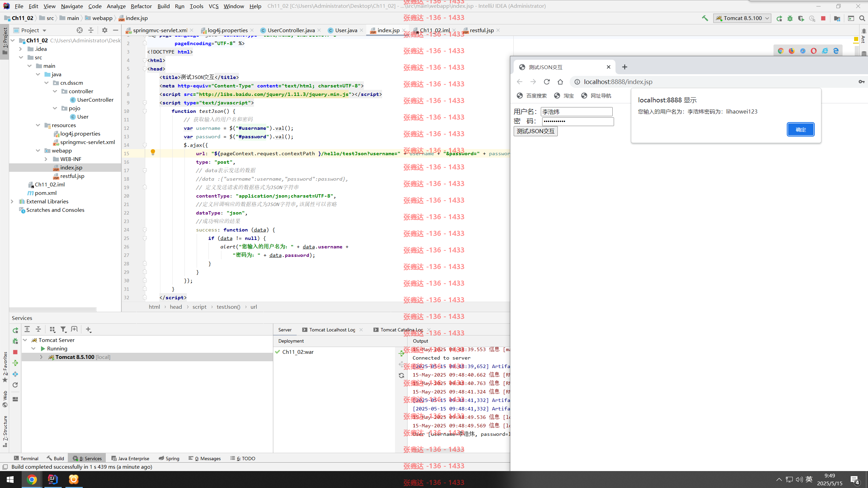
Task: Click the Windows Start button
Action: coord(10,480)
